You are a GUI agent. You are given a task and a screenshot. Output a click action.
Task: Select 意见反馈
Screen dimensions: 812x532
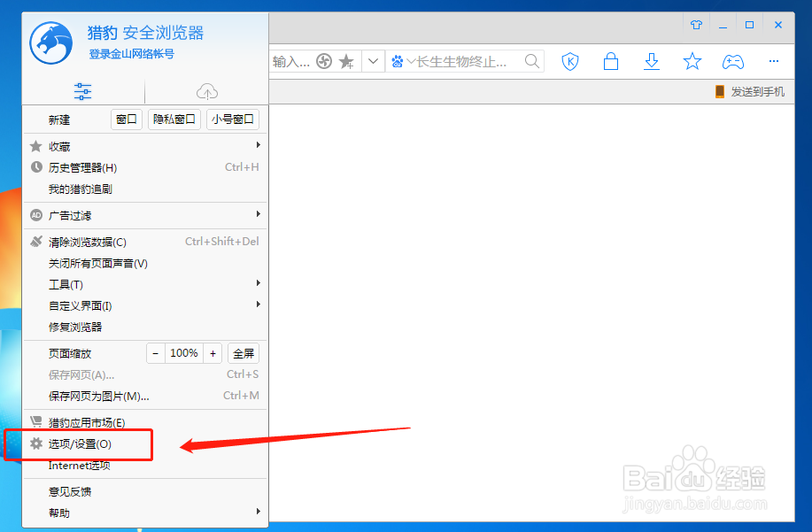pos(145,491)
